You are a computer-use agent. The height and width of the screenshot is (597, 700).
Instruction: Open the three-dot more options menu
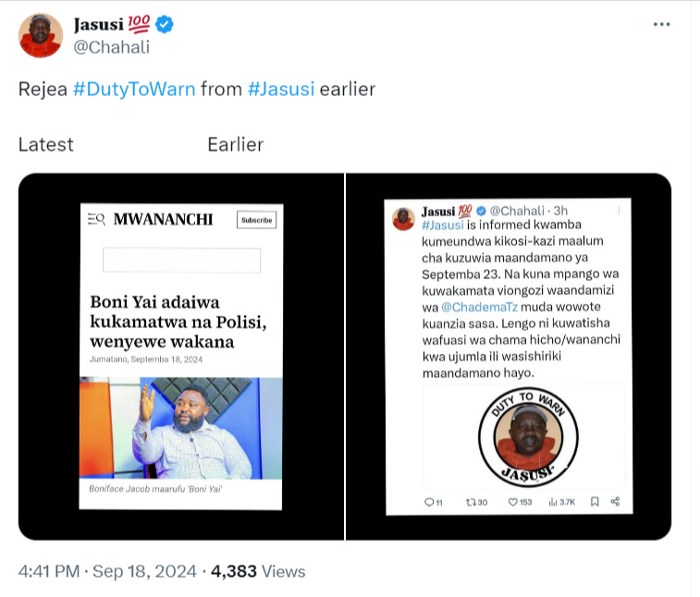[661, 25]
